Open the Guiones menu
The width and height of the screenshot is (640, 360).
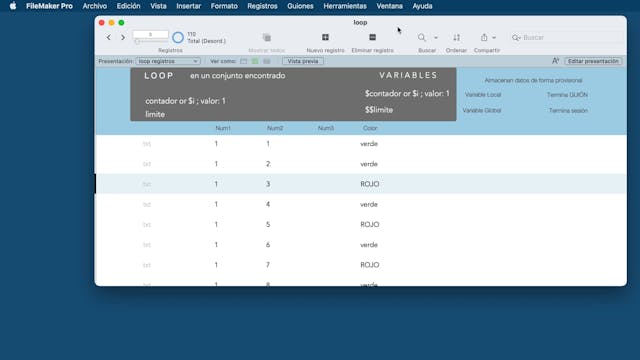(300, 6)
